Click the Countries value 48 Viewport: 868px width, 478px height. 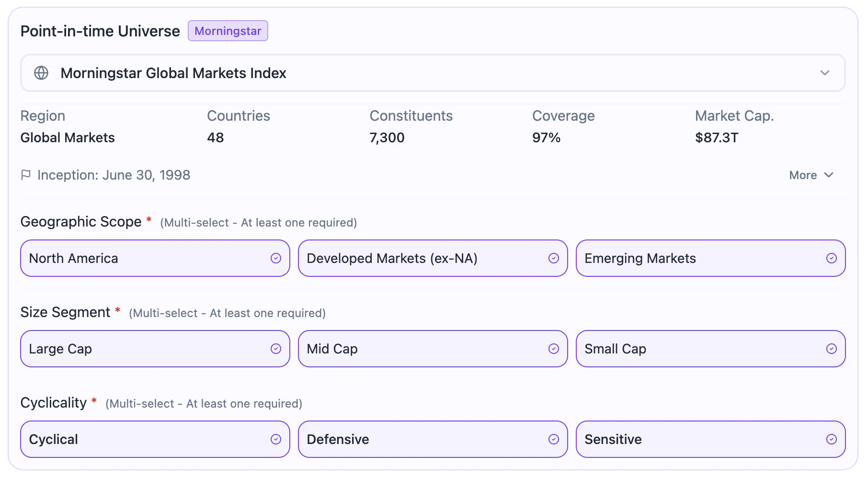[216, 138]
